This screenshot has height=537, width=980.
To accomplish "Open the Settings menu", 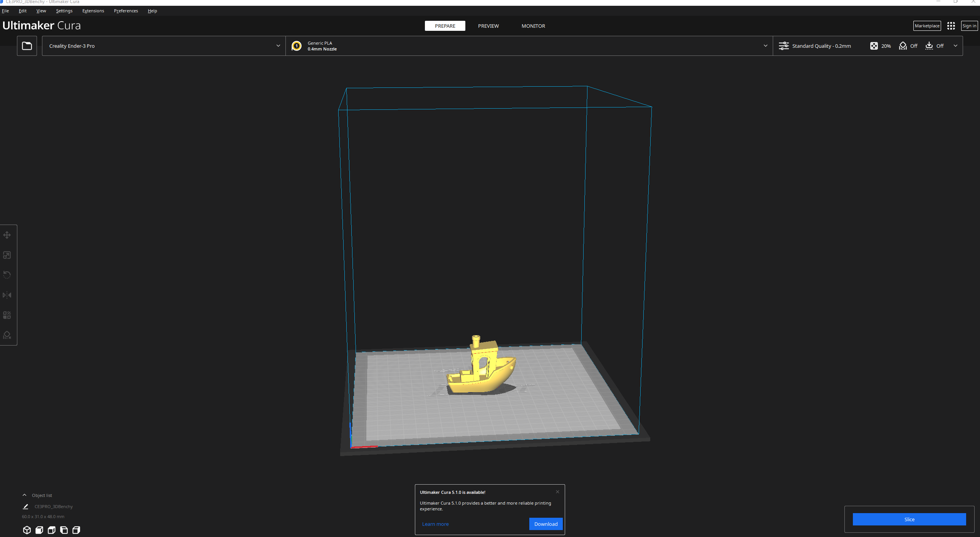I will [x=64, y=11].
